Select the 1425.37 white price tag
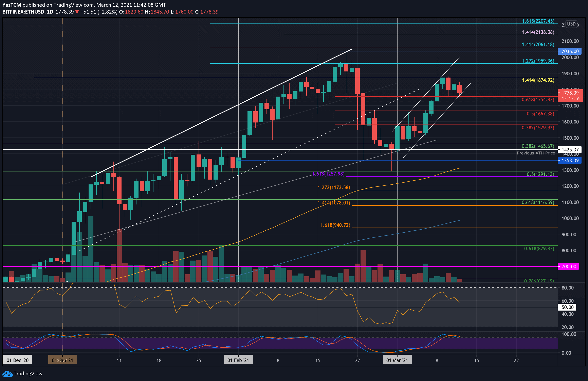The height and width of the screenshot is (381, 588). [570, 150]
